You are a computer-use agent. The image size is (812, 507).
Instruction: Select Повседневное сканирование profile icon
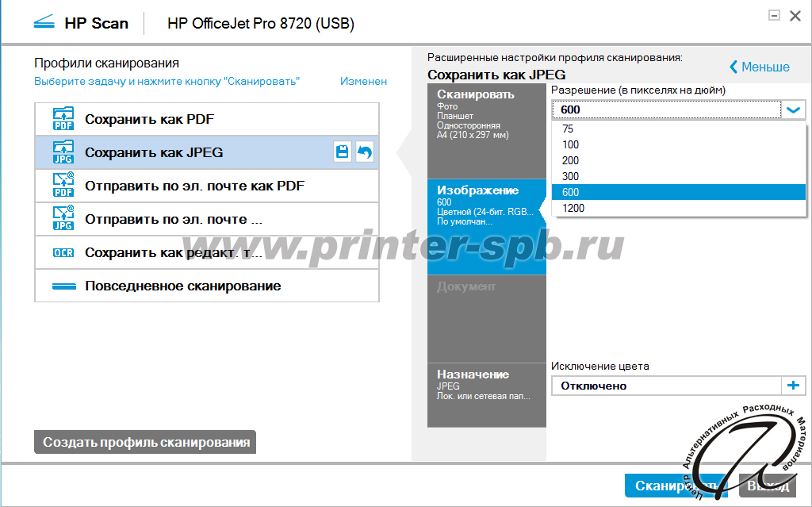[x=64, y=286]
